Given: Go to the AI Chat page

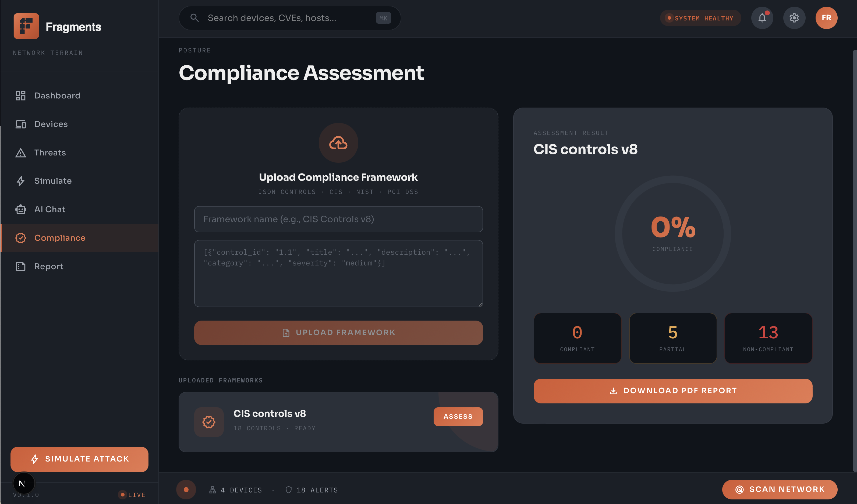Looking at the screenshot, I should pyautogui.click(x=50, y=210).
